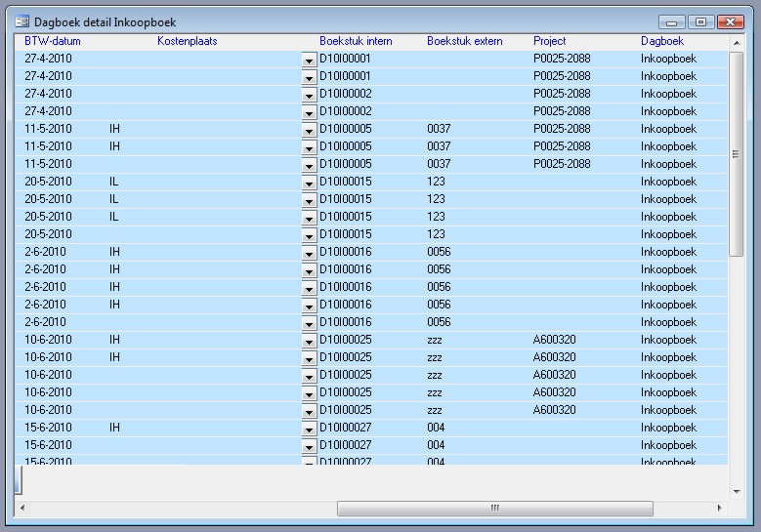Select 15-6-2010 date in the IH row
Screen dimensions: 761x532
click(48, 428)
